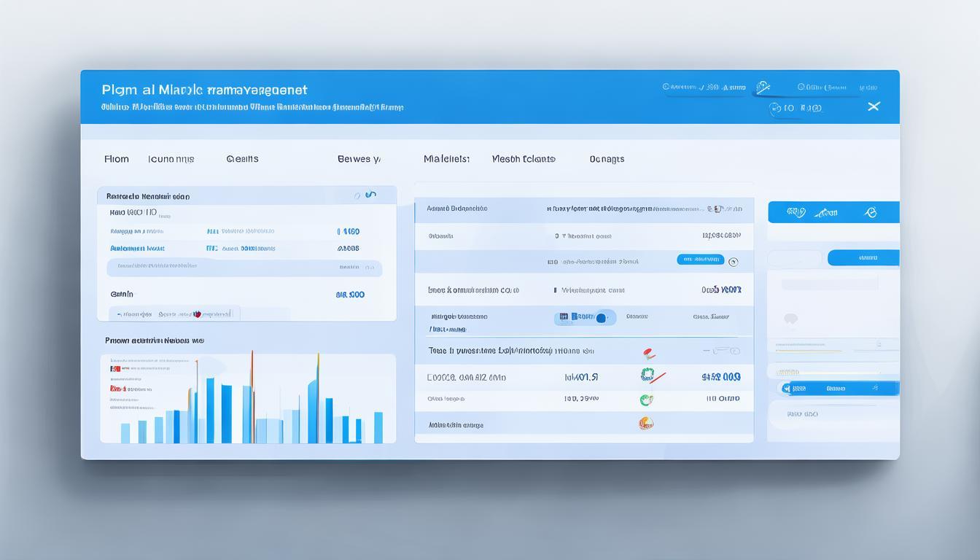
Task: Open the Flom tab
Action: point(116,159)
